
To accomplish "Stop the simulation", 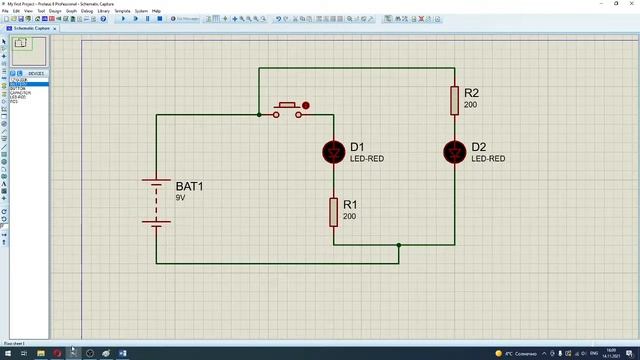I will pyautogui.click(x=160, y=19).
